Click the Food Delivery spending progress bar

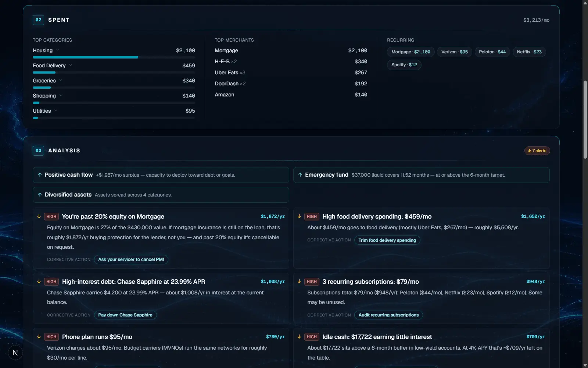click(114, 72)
